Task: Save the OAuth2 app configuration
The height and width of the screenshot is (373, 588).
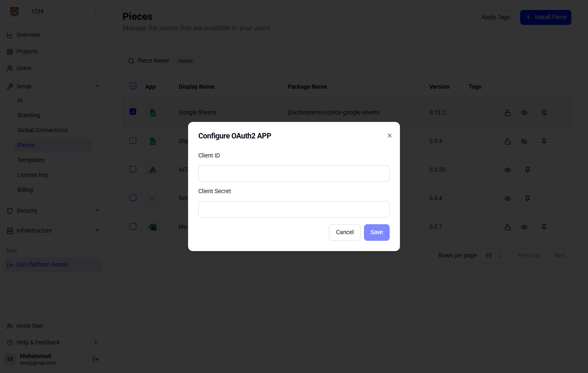Action: (x=376, y=232)
